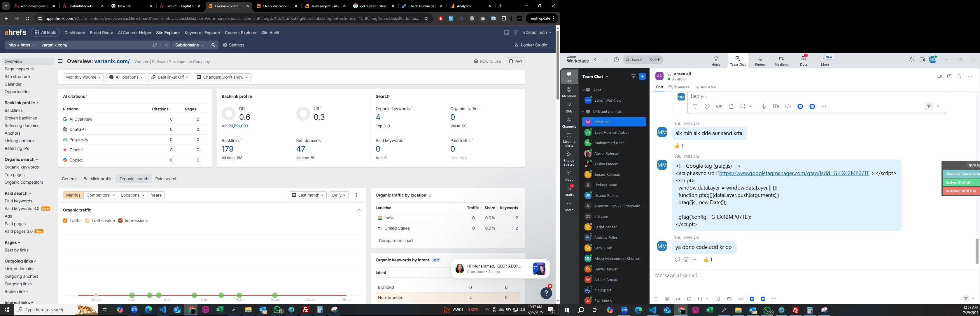Open All locations dropdown
The width and height of the screenshot is (980, 316).
[126, 77]
